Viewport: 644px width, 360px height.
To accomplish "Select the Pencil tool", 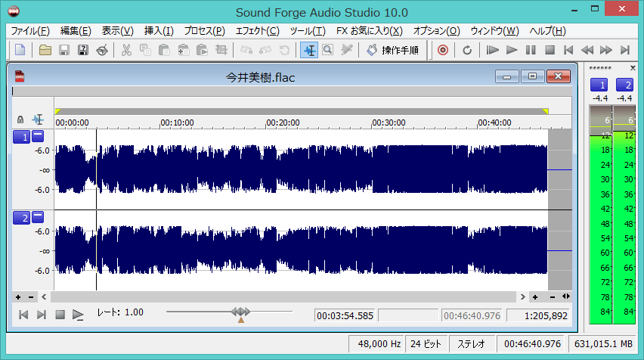I will click(347, 50).
